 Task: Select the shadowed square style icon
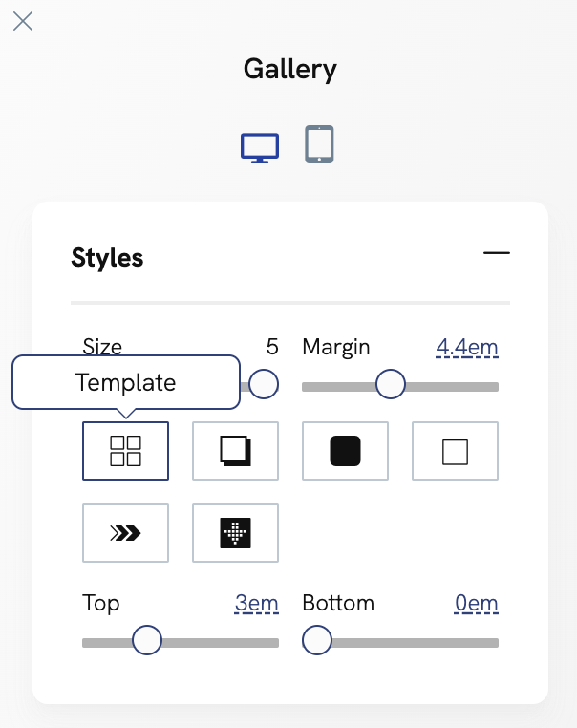pos(235,451)
